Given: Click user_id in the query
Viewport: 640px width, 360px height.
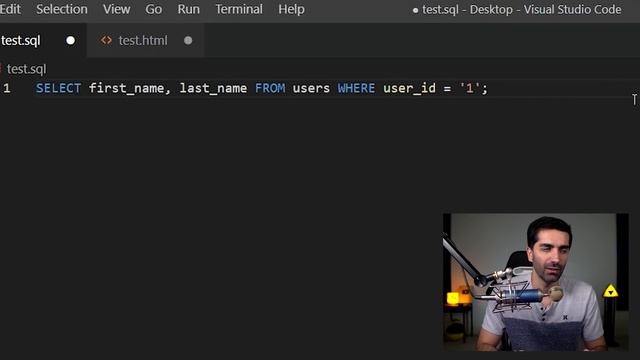Looking at the screenshot, I should coord(409,88).
